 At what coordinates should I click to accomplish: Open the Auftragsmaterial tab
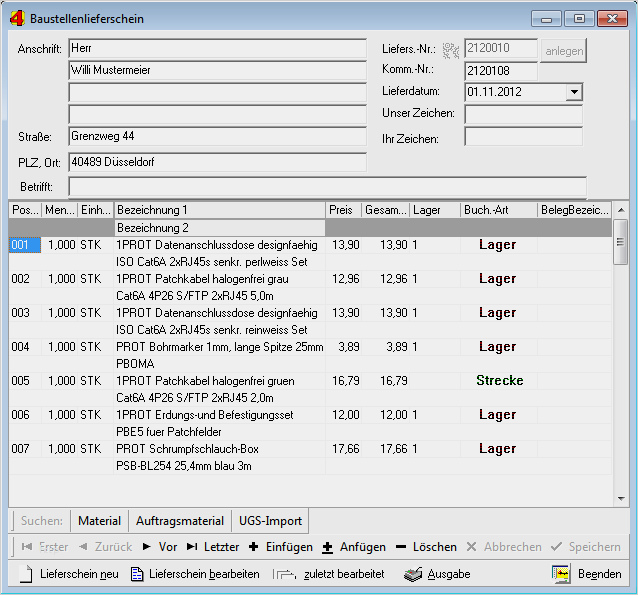(178, 521)
